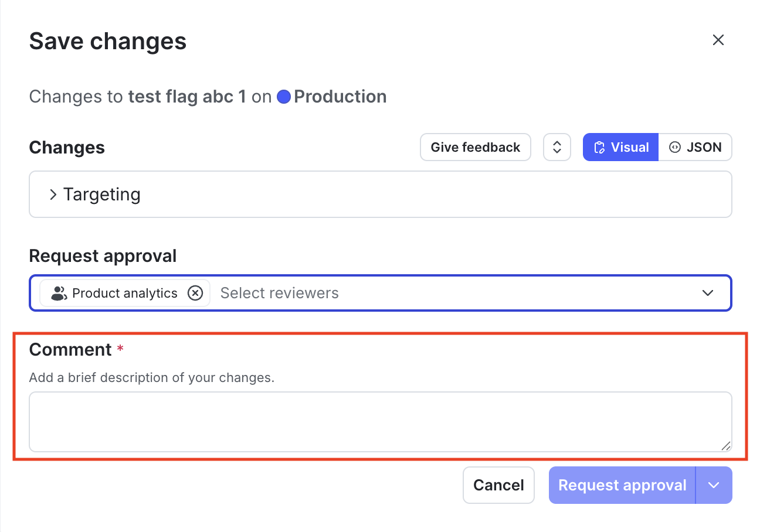This screenshot has width=760, height=532.
Task: Click the chevron arrow next to Targeting
Action: pos(53,194)
